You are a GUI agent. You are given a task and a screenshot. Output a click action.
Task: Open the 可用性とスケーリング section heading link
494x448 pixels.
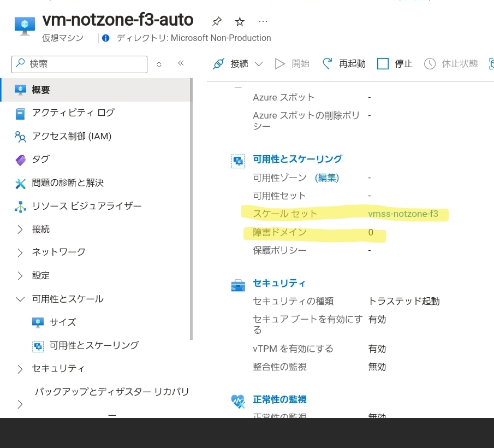(297, 159)
